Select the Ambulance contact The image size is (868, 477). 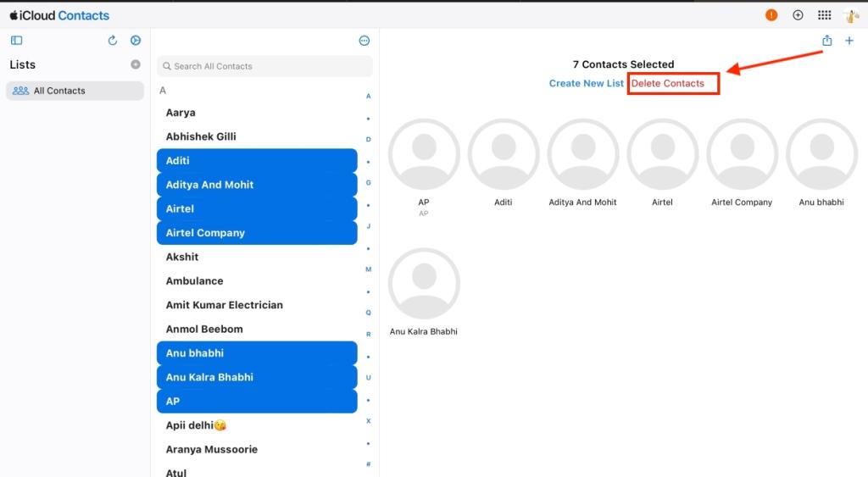tap(257, 280)
